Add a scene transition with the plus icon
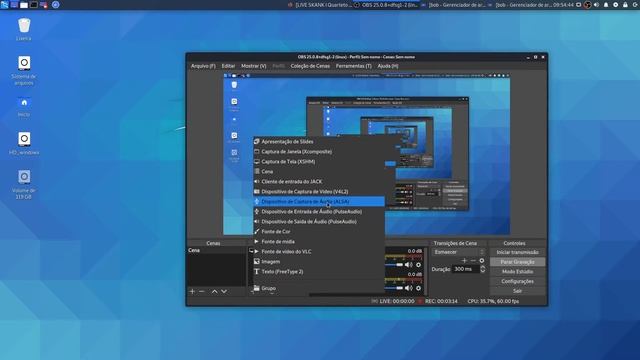The height and width of the screenshot is (360, 640). coord(464,260)
